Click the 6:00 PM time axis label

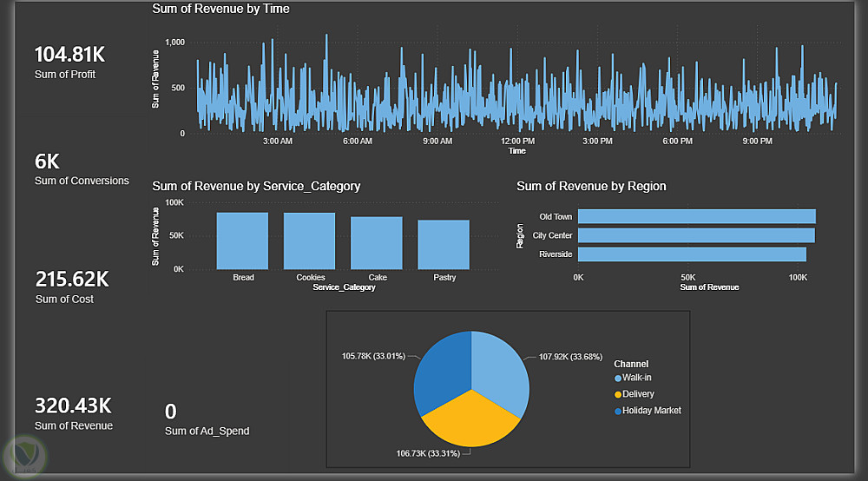(x=678, y=142)
